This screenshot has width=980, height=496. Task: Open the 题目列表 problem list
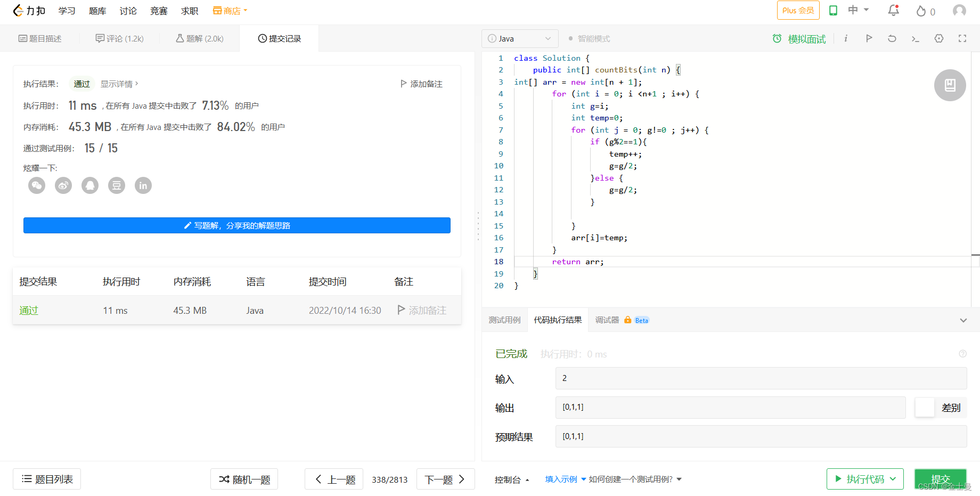(47, 479)
